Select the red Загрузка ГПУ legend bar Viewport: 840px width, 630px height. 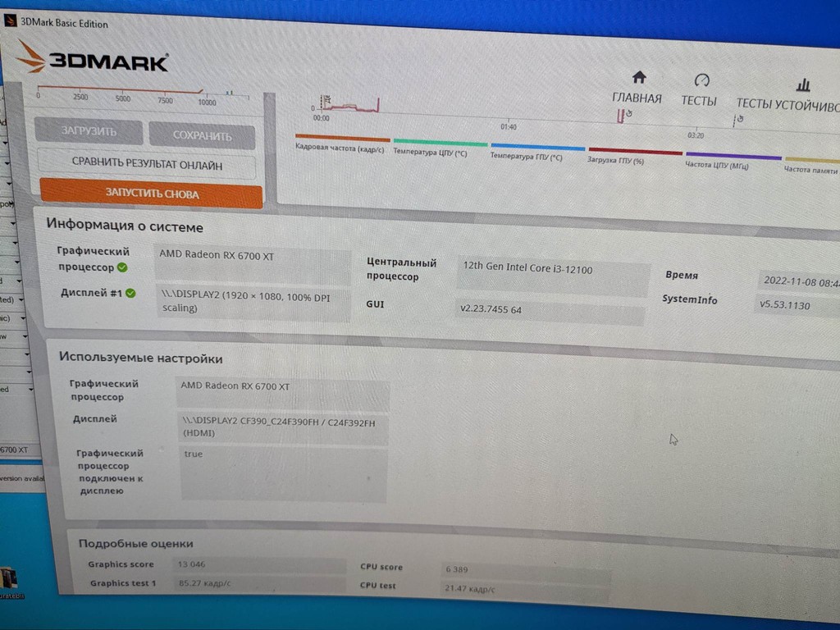click(x=636, y=151)
